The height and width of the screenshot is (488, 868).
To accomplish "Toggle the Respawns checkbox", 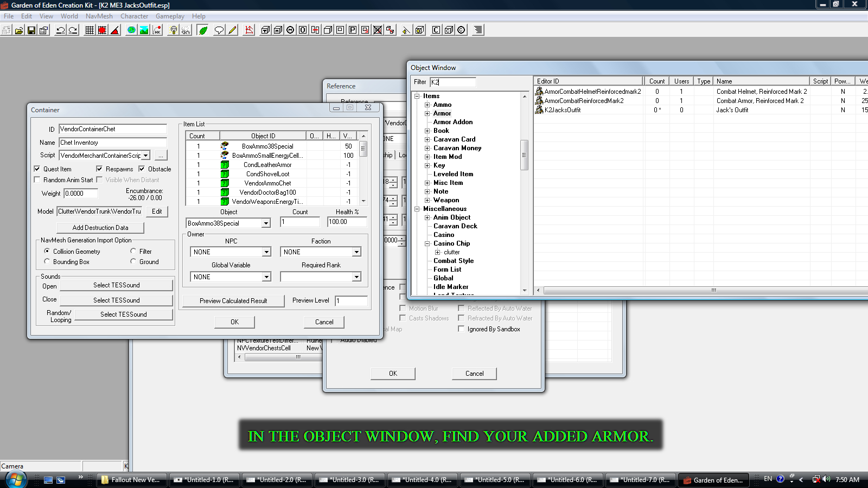I will point(99,169).
